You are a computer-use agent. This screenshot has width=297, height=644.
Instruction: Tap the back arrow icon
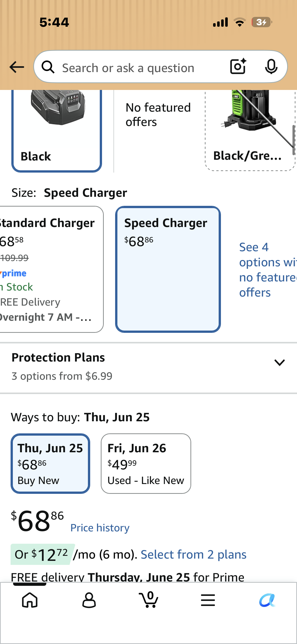tap(17, 67)
